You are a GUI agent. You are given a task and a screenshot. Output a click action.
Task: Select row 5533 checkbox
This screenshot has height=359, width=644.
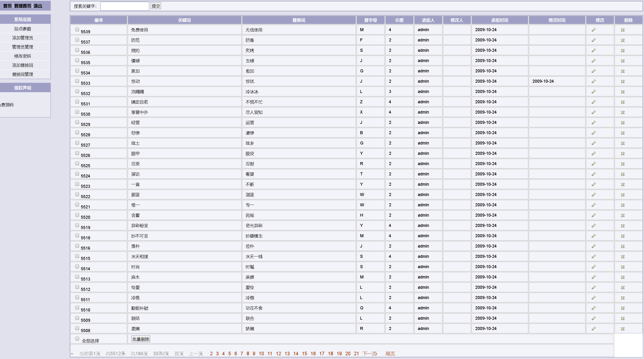click(x=77, y=81)
